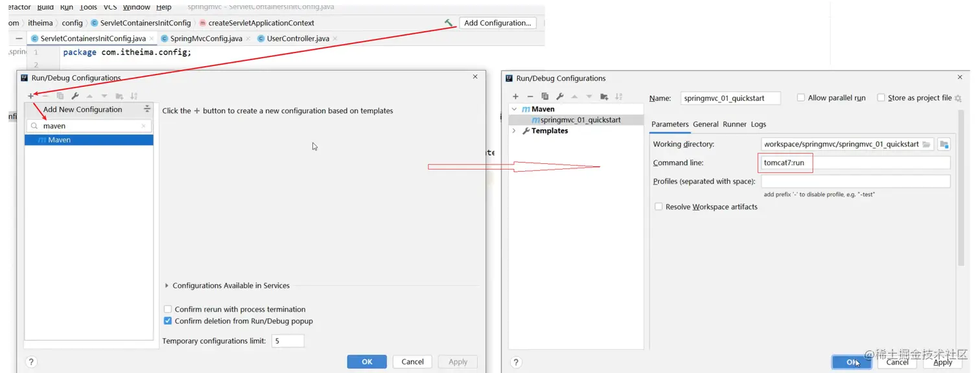The width and height of the screenshot is (980, 373).
Task: Click the Name input field
Action: click(x=730, y=98)
